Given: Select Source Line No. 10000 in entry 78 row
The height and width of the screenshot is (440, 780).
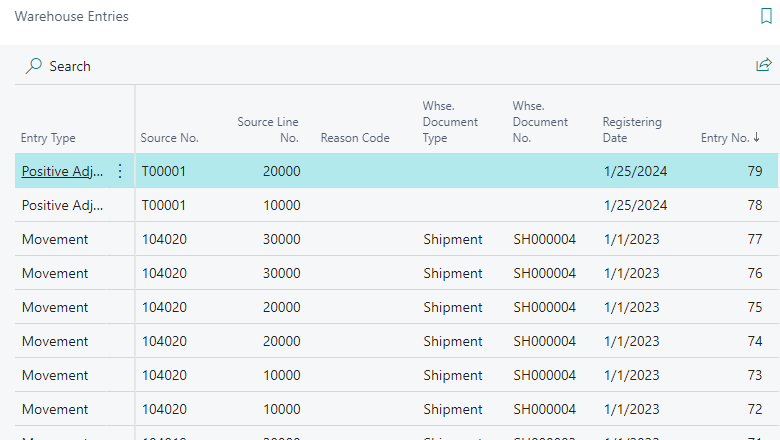Looking at the screenshot, I should pos(282,205).
